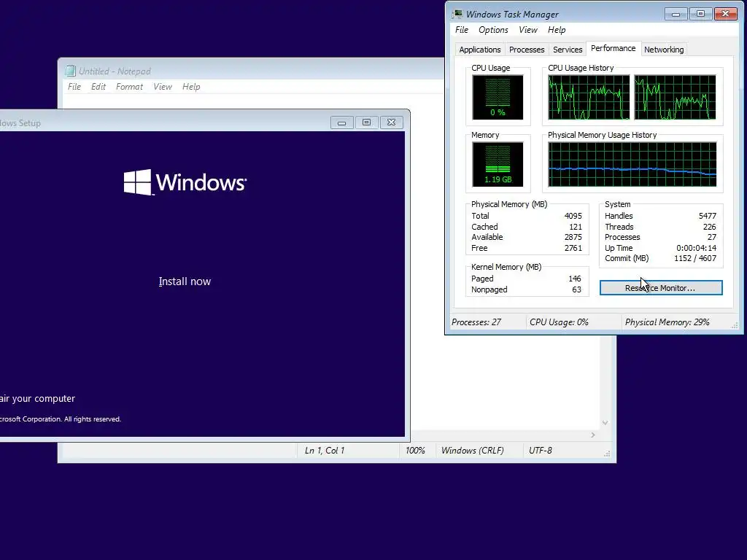Click Install now in Windows Setup

(x=185, y=281)
